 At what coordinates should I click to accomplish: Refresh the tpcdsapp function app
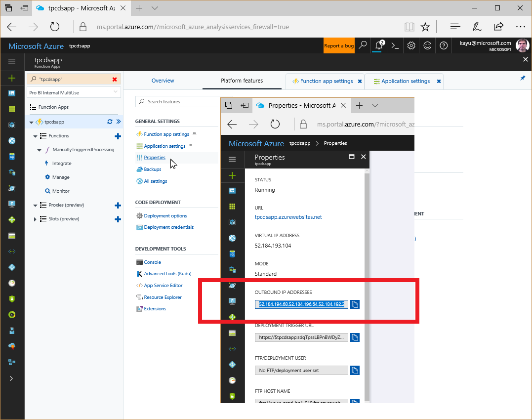point(110,122)
